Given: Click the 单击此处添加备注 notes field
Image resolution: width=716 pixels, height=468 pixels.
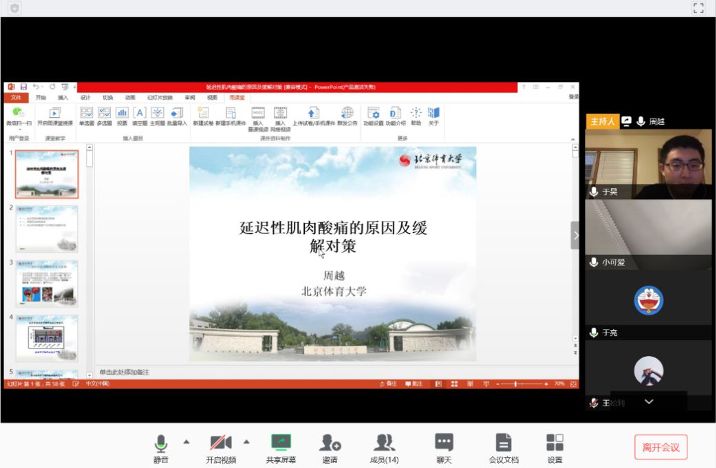Looking at the screenshot, I should (125, 371).
